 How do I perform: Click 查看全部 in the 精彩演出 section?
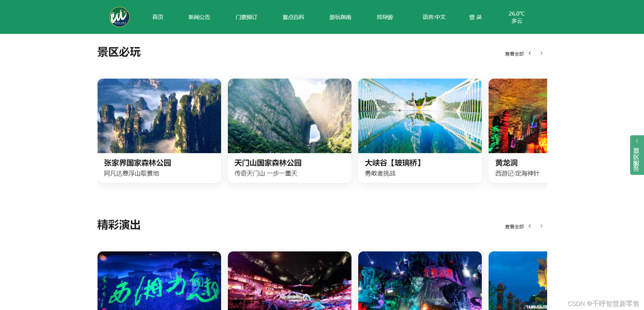pyautogui.click(x=514, y=226)
